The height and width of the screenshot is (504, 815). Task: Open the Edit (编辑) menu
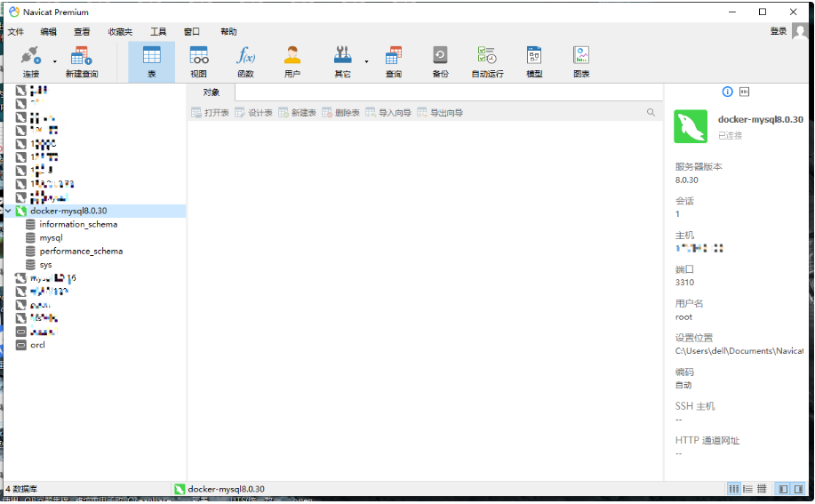(x=48, y=32)
